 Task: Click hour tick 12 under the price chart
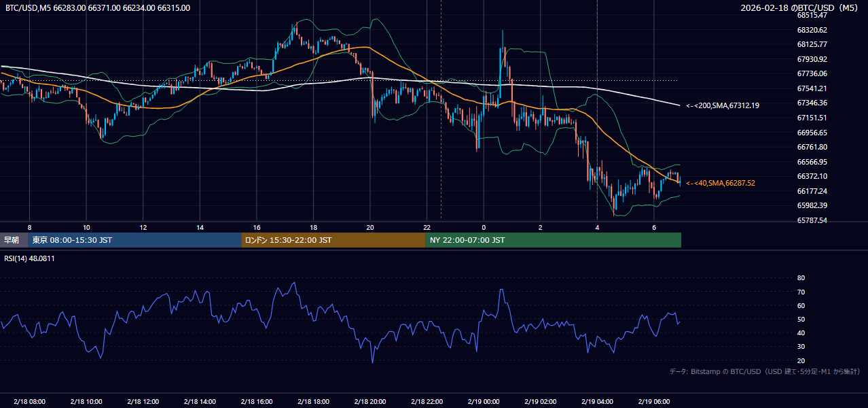pyautogui.click(x=143, y=227)
